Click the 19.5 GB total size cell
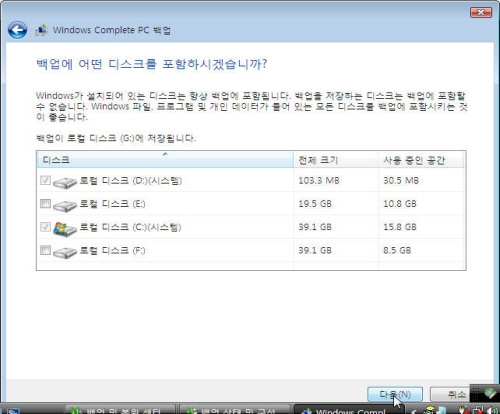 [315, 204]
